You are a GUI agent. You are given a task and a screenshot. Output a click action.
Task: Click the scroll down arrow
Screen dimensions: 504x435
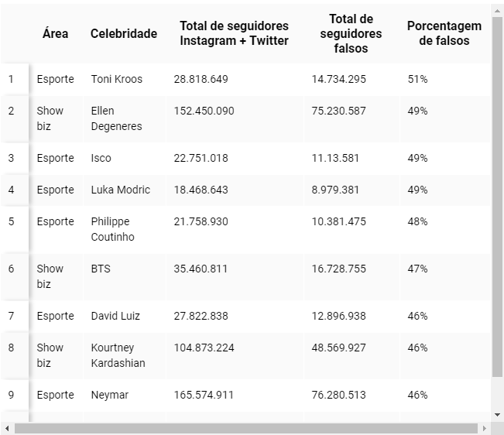(x=497, y=416)
